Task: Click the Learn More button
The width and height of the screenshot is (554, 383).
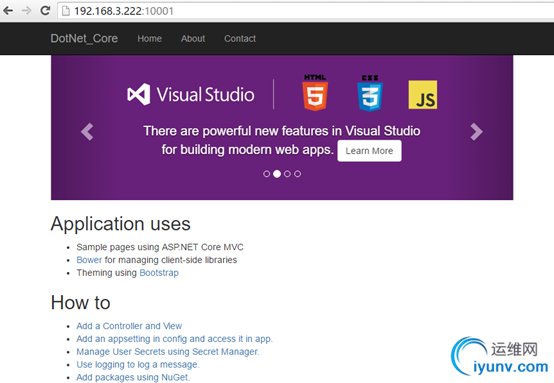Action: click(x=369, y=151)
